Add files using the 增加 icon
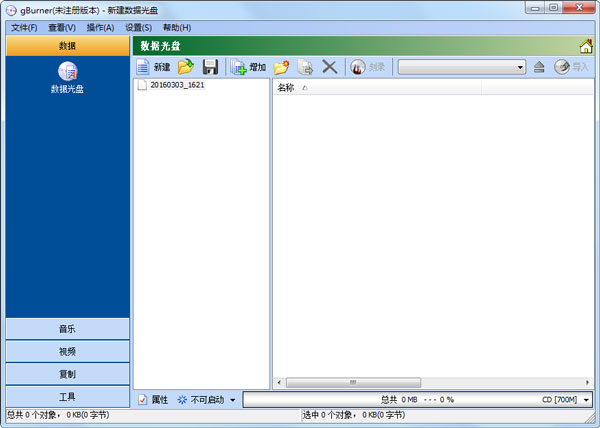Image resolution: width=600 pixels, height=428 pixels. click(x=239, y=67)
